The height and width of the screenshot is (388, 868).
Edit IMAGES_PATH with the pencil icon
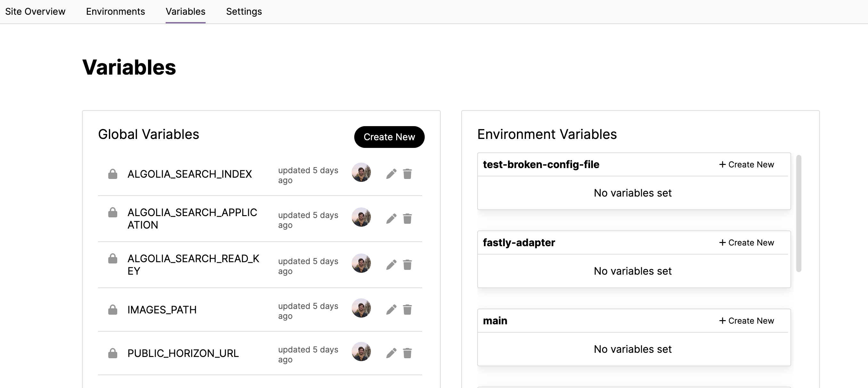point(391,310)
